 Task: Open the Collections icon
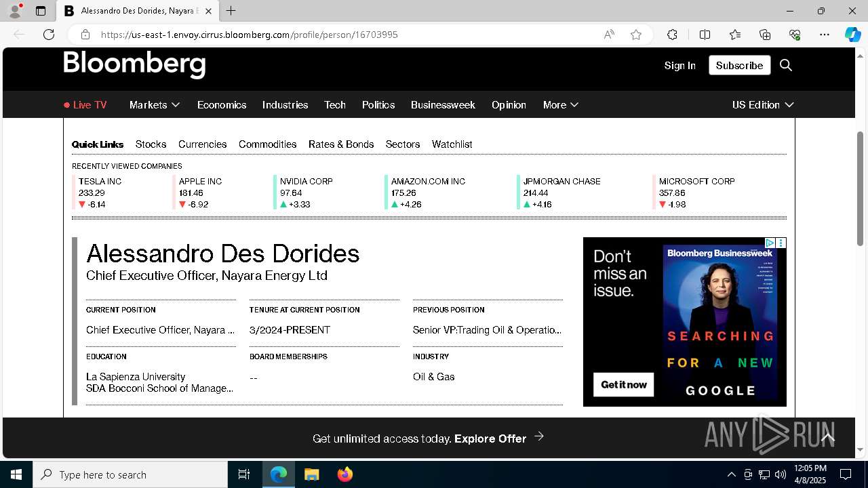coord(765,35)
